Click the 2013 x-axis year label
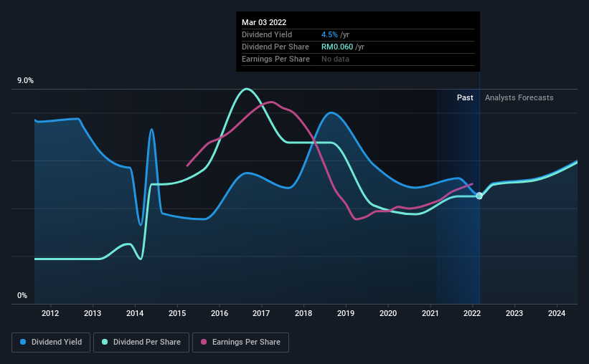Viewport: 589px width, 364px height. [x=93, y=313]
